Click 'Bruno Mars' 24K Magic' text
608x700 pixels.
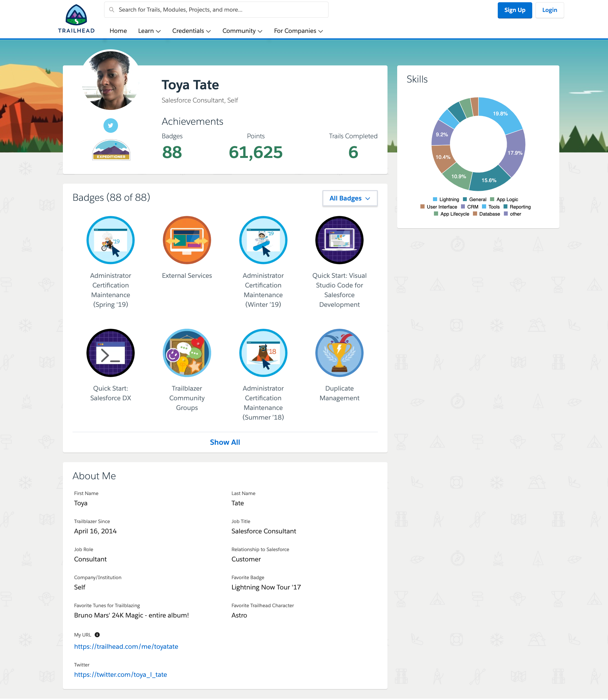point(131,615)
